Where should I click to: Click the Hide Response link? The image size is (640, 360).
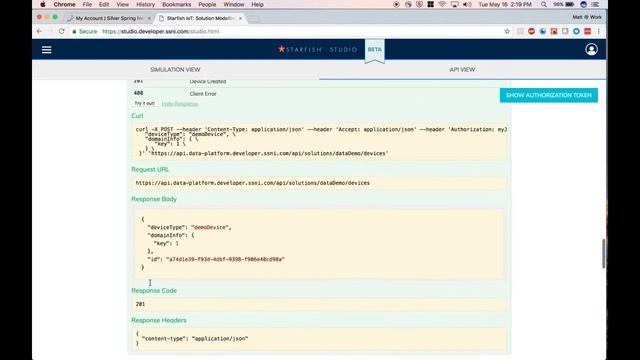[180, 104]
